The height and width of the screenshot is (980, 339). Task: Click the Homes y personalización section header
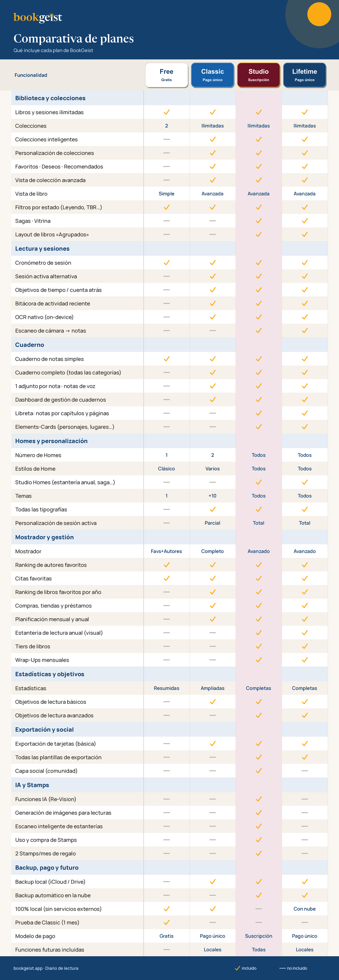pos(51,441)
